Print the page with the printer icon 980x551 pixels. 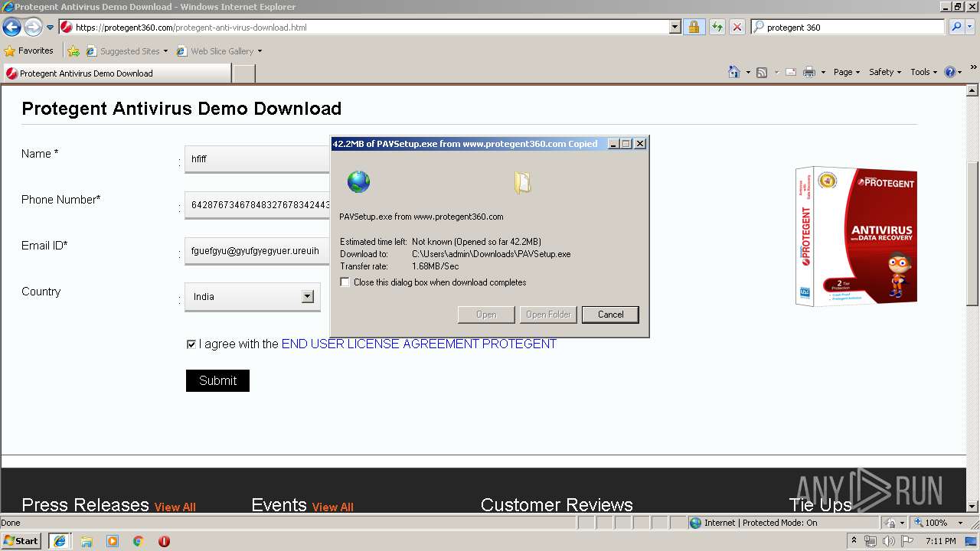808,72
